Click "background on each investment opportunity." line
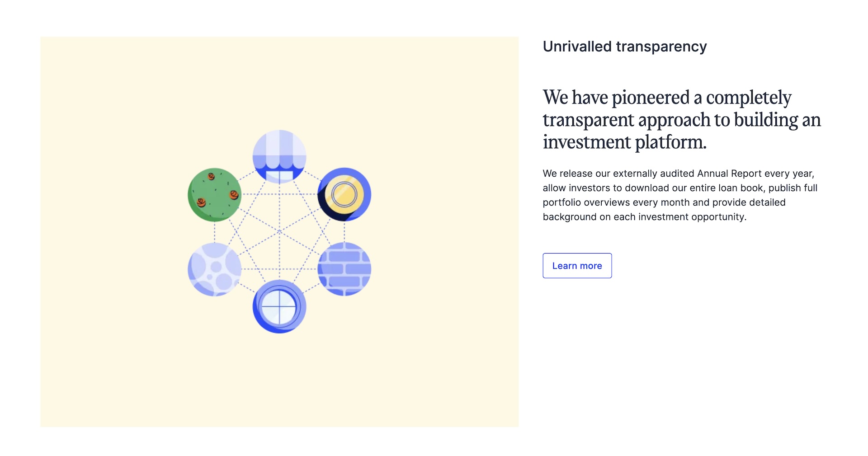Viewport: 868px width, 456px height. click(x=644, y=217)
